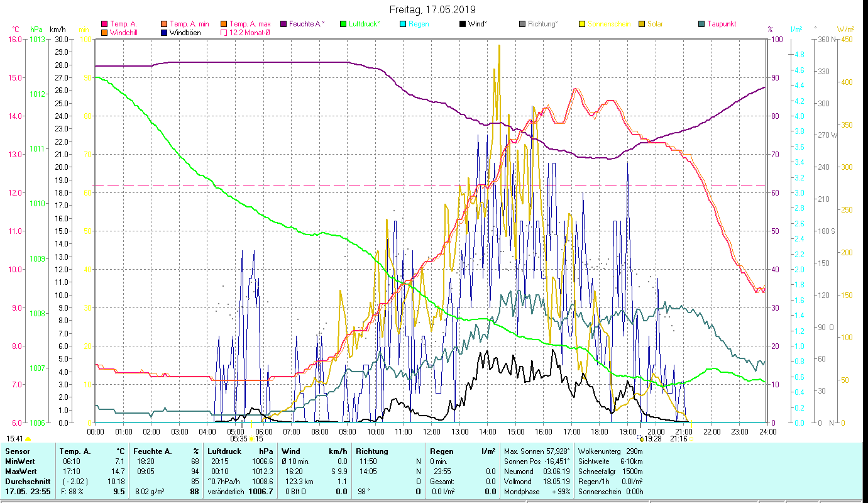868x503 pixels.
Task: Click the black Wind legend marker
Action: (462, 25)
